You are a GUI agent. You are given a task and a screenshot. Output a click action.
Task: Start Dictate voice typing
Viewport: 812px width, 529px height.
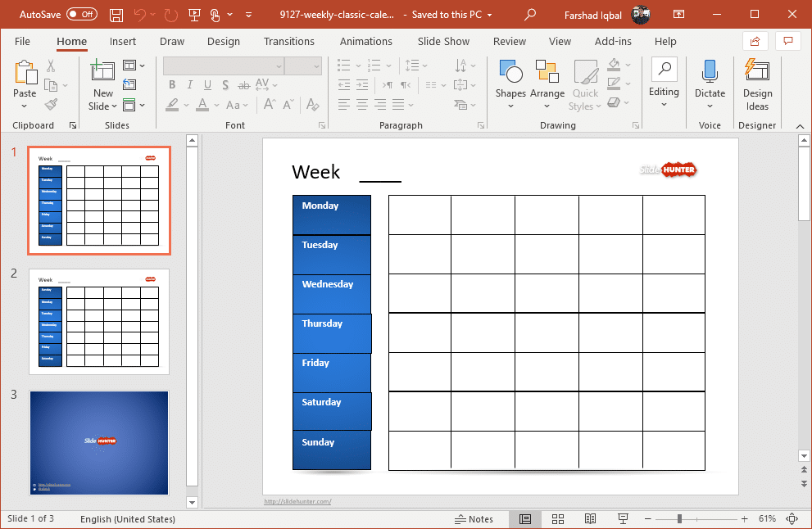pos(710,83)
